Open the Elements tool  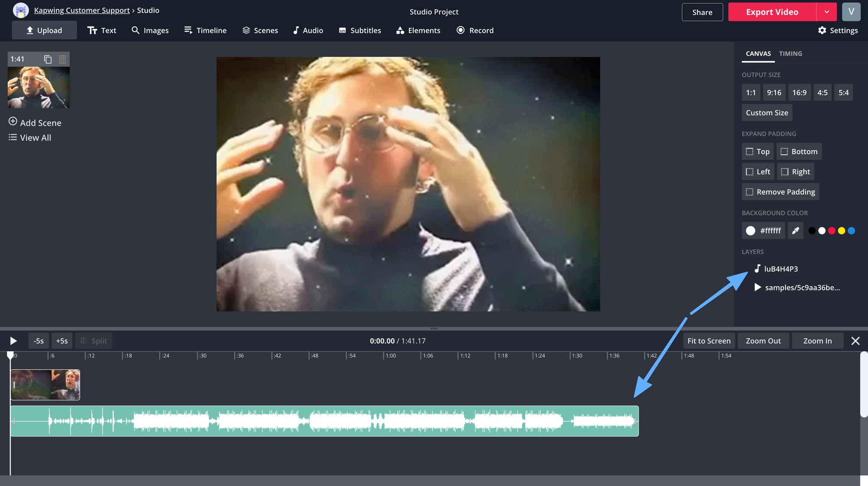pos(418,30)
